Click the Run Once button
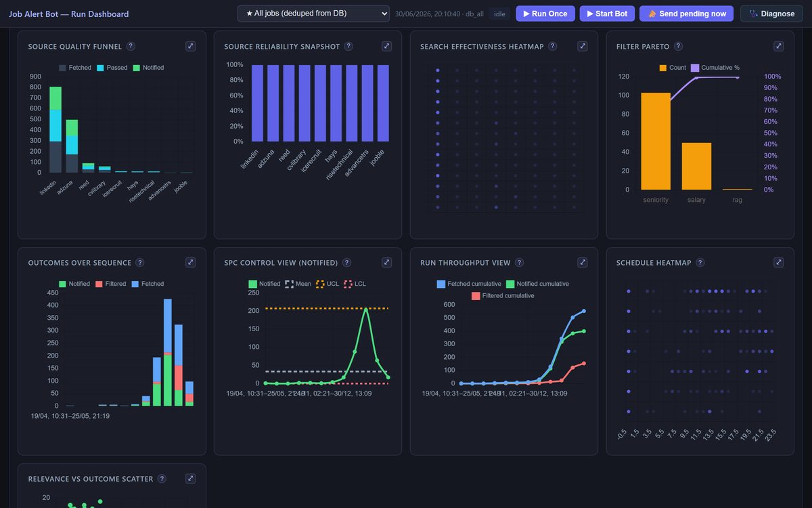 point(545,14)
